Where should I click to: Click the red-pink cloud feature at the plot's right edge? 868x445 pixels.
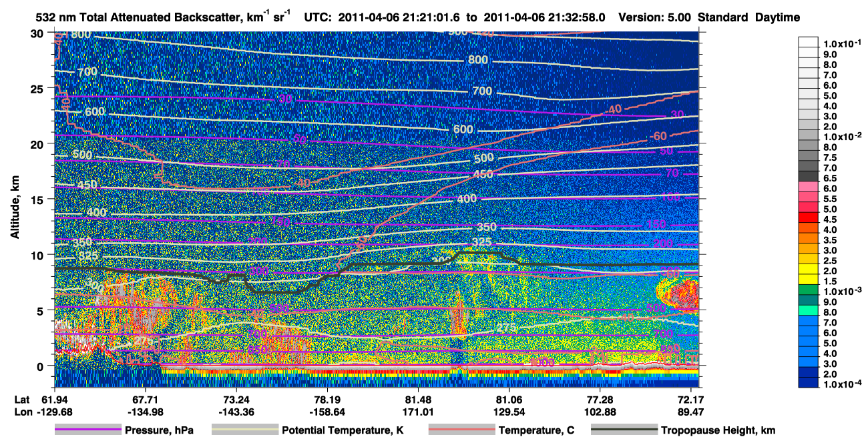click(679, 294)
